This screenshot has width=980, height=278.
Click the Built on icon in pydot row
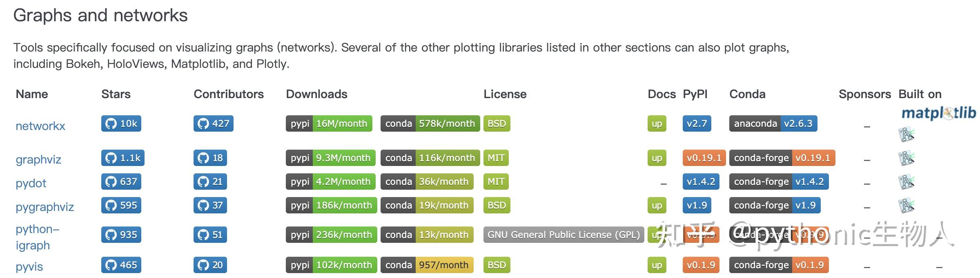906,182
